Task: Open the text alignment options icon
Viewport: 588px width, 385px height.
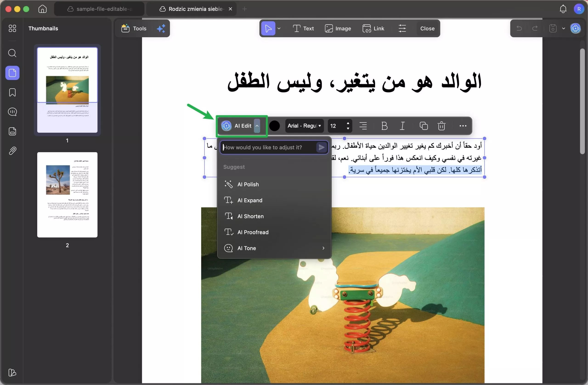Action: (363, 126)
